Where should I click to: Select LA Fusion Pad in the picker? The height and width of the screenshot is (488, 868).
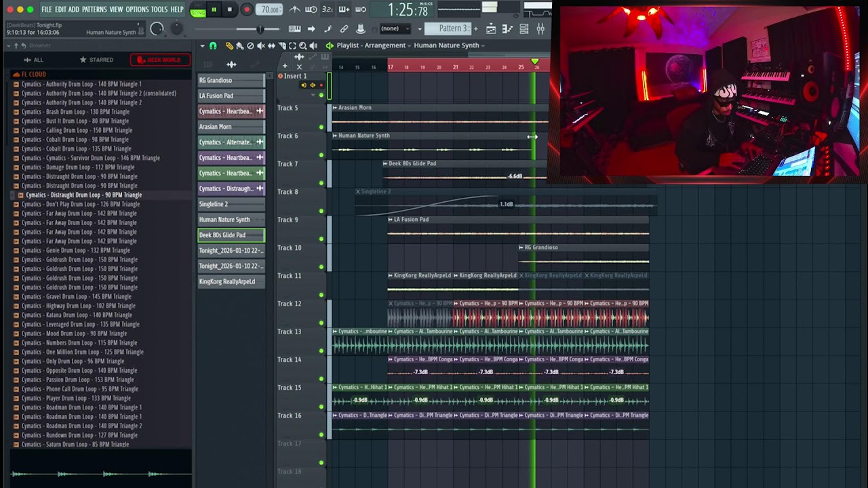(231, 96)
